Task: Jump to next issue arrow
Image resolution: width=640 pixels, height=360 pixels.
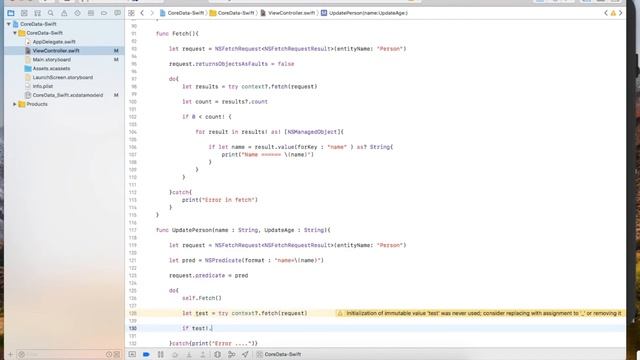Action: [x=620, y=13]
